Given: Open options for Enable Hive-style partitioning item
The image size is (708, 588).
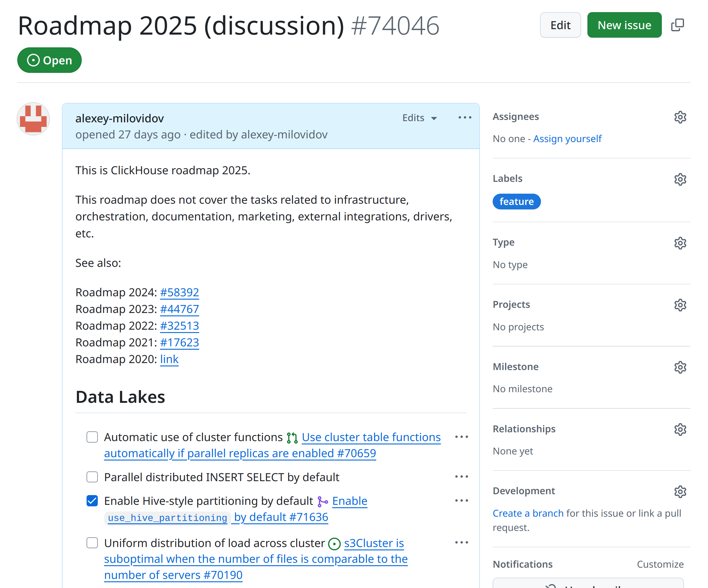Looking at the screenshot, I should coord(462,501).
